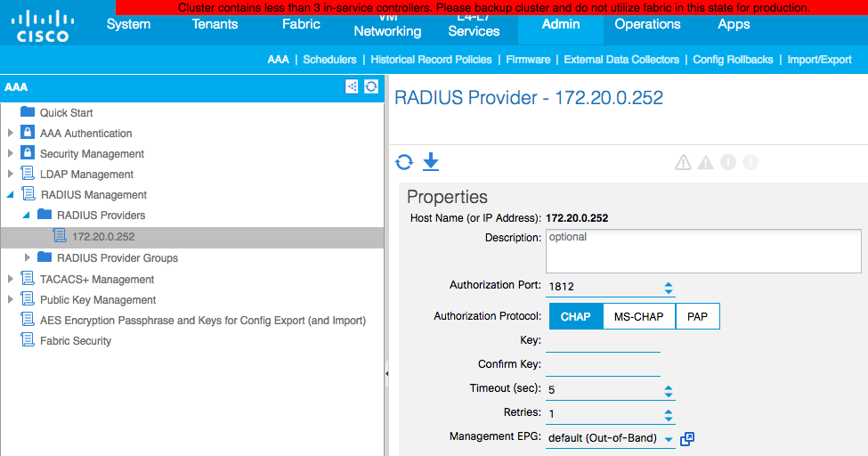868x456 pixels.
Task: Refresh the RADIUS Provider properties
Action: pyautogui.click(x=404, y=162)
